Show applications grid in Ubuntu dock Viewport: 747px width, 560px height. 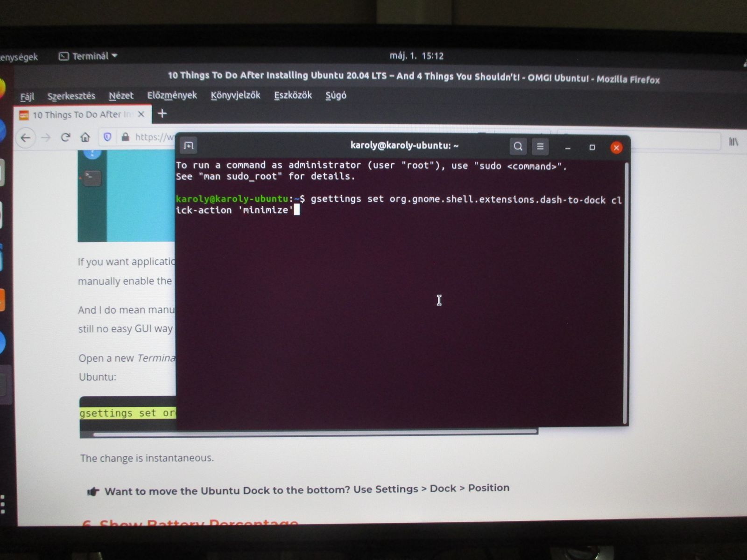[x=3, y=504]
